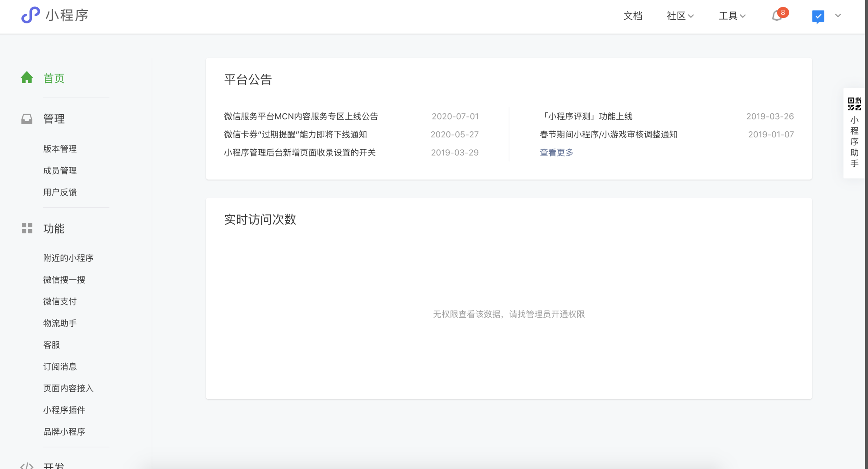The width and height of the screenshot is (868, 469).
Task: Open 文档 in top navigation
Action: pos(632,16)
